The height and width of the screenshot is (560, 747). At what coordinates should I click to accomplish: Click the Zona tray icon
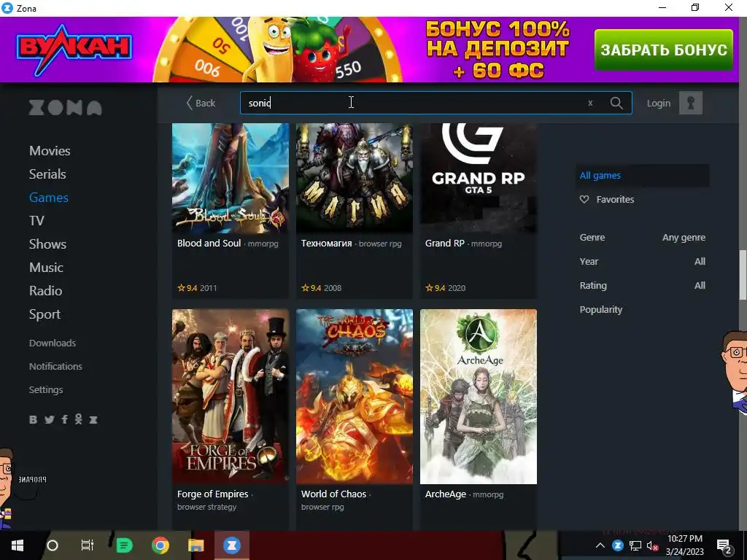(618, 545)
